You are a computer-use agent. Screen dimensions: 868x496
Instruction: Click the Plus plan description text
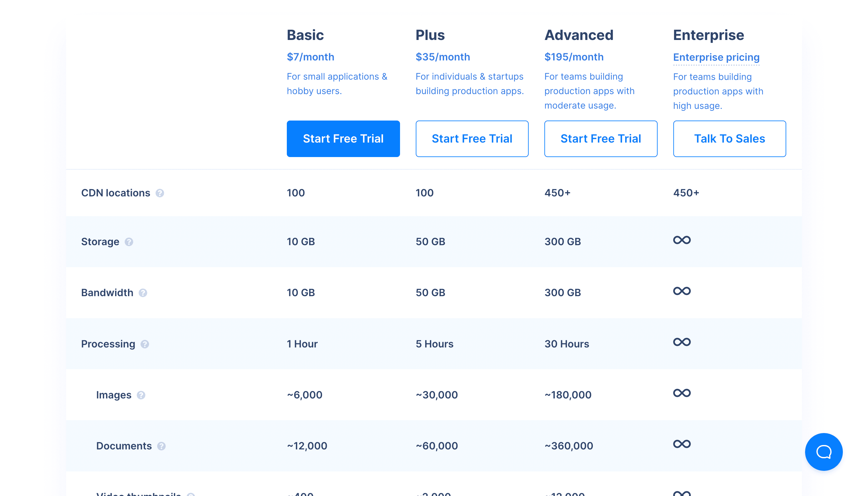[x=470, y=84]
